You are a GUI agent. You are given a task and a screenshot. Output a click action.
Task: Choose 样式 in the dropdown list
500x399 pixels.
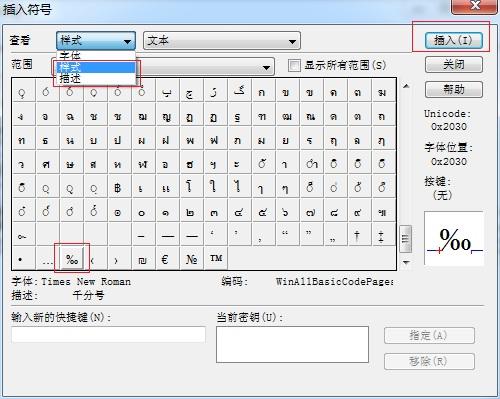[x=96, y=67]
